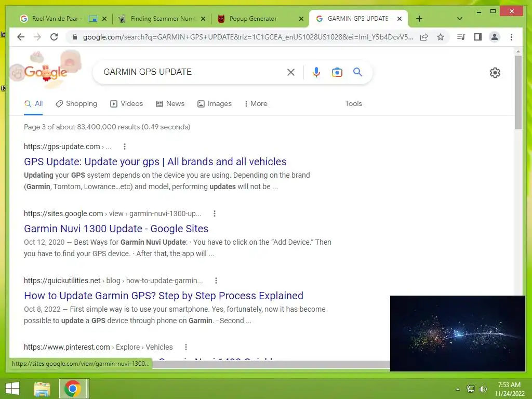Open the network tray icon
This screenshot has height=399, width=532.
point(471,389)
